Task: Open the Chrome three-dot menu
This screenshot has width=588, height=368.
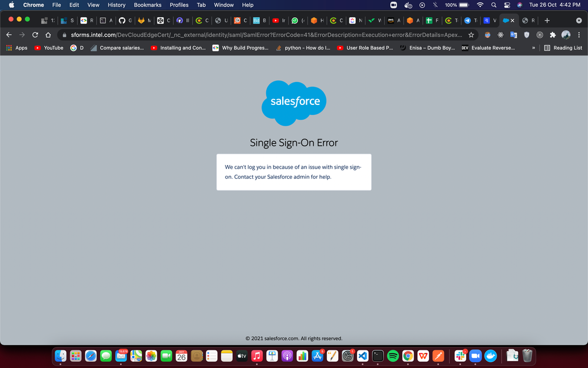Action: coord(579,35)
